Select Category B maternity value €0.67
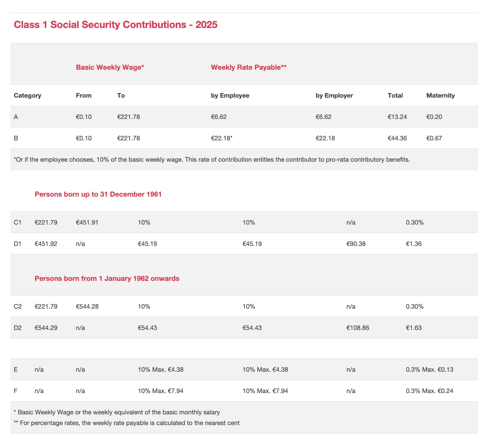The width and height of the screenshot is (489, 448). pyautogui.click(x=434, y=138)
